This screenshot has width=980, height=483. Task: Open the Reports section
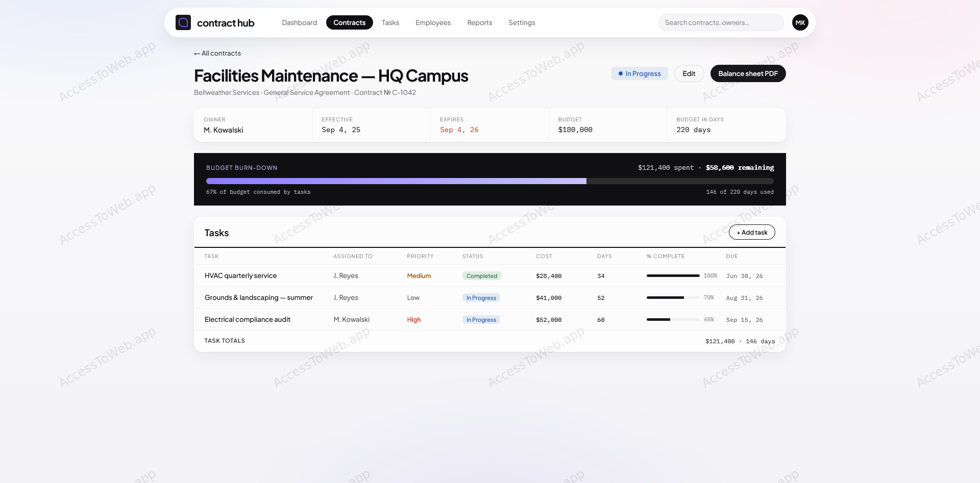[480, 22]
